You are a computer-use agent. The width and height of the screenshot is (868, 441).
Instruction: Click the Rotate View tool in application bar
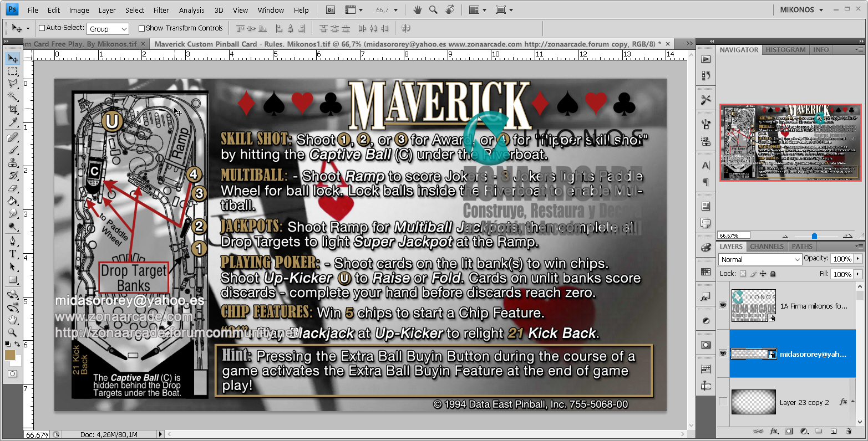pyautogui.click(x=450, y=10)
